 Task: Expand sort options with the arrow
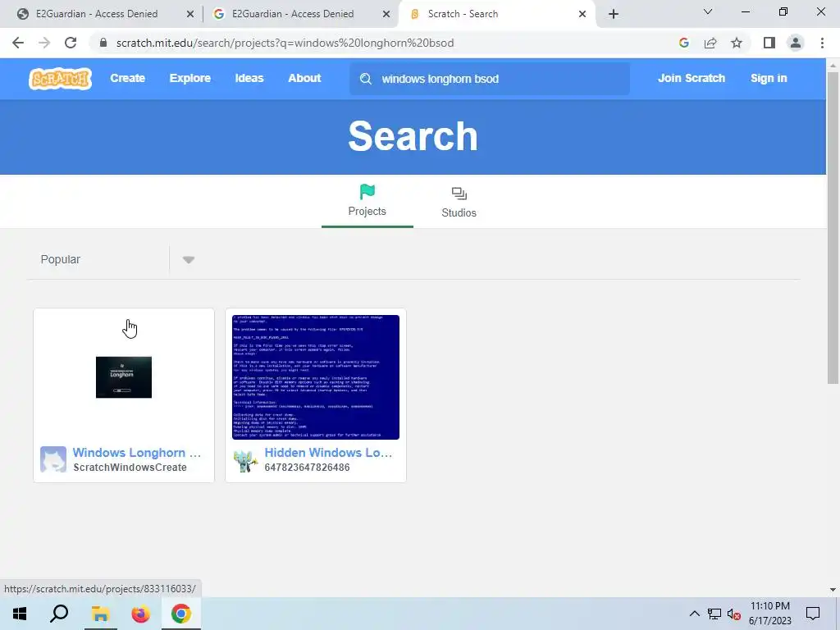(188, 260)
